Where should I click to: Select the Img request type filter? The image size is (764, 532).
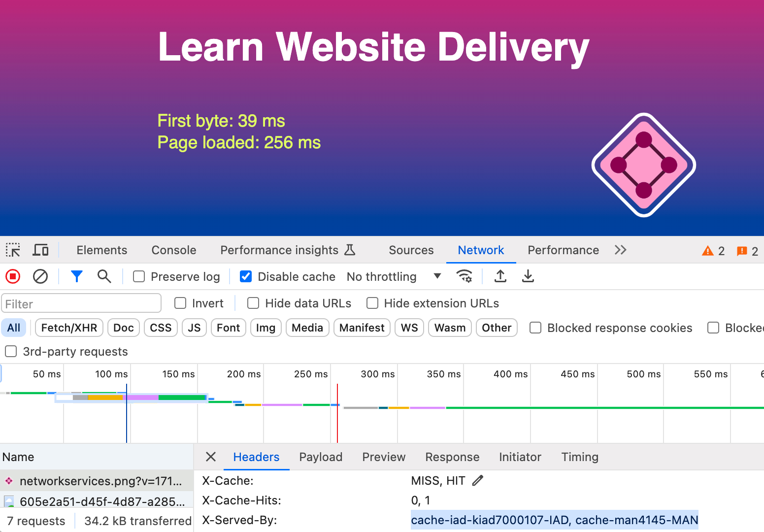click(266, 328)
